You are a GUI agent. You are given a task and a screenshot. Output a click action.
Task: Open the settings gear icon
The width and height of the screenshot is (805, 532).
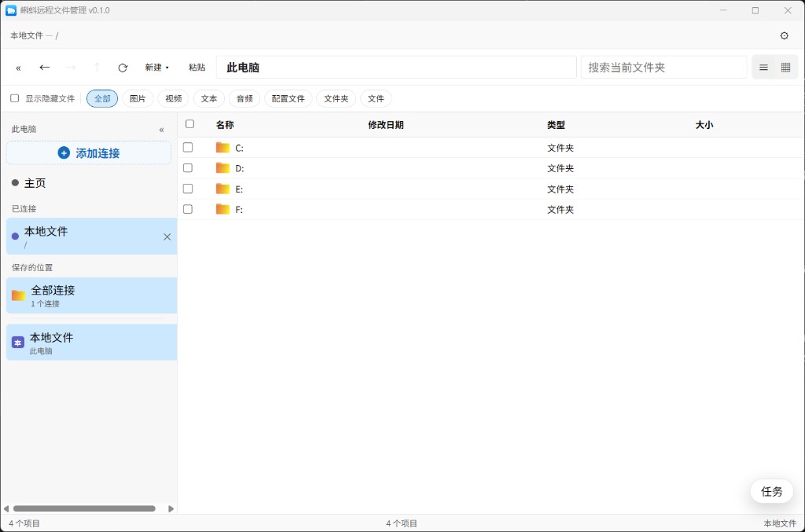[x=784, y=35]
